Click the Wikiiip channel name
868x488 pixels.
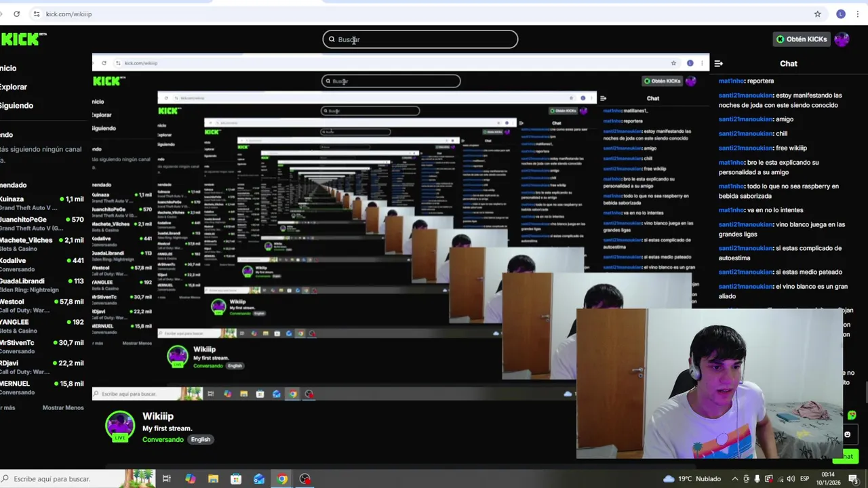click(x=158, y=416)
